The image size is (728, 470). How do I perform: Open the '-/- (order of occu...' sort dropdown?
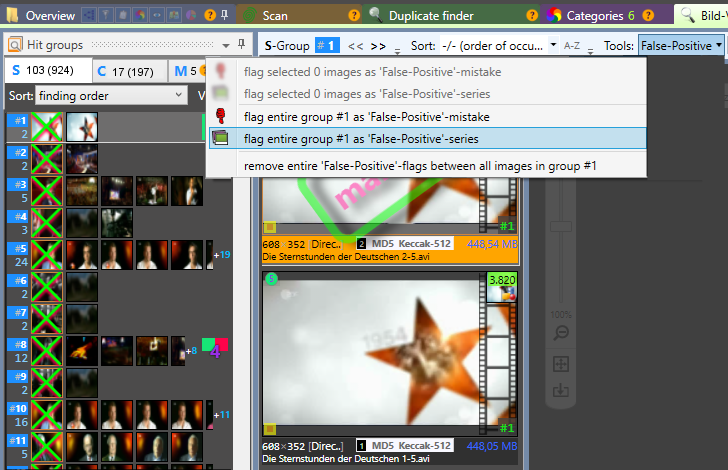click(x=500, y=46)
